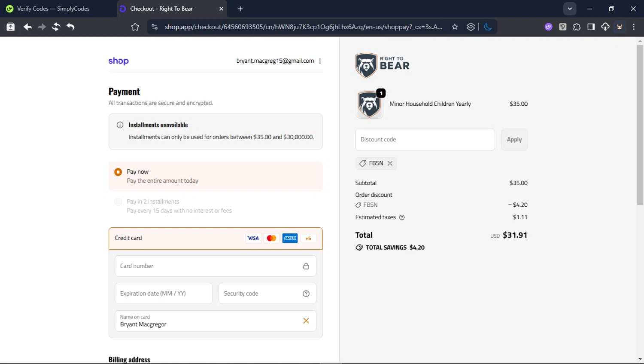Click the Apply discount button
This screenshot has width=644, height=364.
coord(514,140)
